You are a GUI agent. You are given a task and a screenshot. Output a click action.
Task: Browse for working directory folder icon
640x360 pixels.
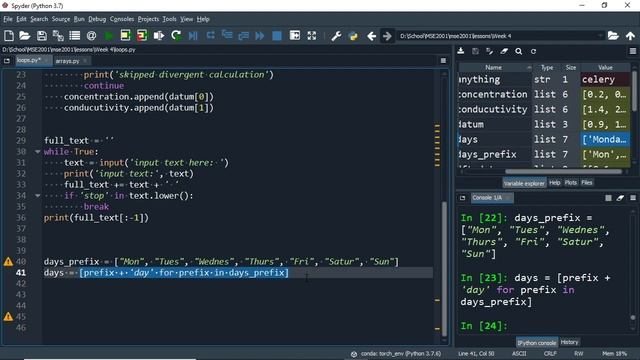613,36
